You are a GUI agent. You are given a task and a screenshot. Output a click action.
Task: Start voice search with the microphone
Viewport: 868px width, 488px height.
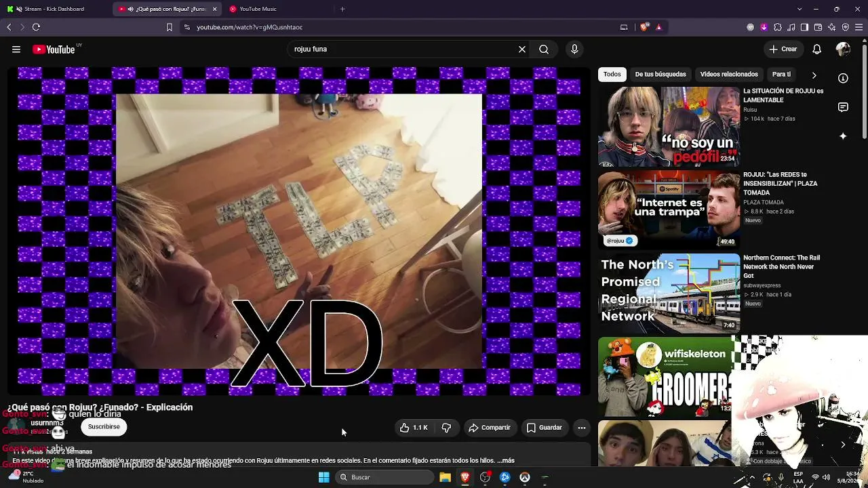click(574, 49)
